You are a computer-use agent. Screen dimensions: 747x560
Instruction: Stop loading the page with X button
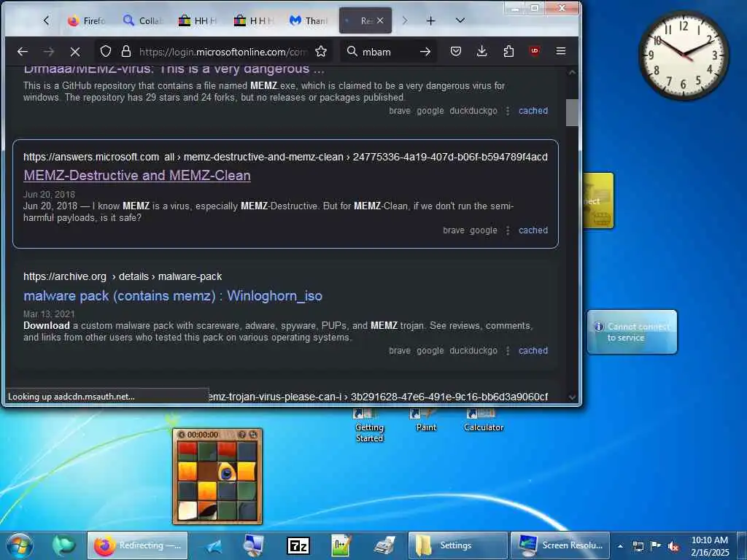(x=75, y=52)
